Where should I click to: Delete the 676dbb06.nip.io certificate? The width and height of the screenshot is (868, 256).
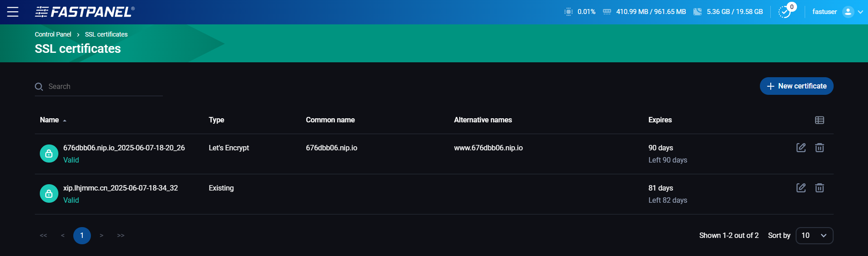[x=819, y=148]
